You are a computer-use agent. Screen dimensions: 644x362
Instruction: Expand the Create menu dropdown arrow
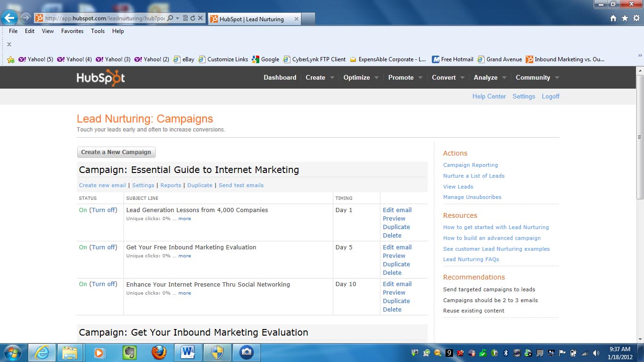pos(332,78)
